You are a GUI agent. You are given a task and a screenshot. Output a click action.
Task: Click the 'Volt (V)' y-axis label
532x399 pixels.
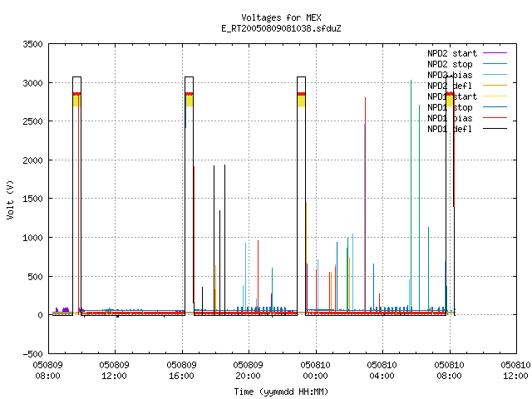pos(10,199)
